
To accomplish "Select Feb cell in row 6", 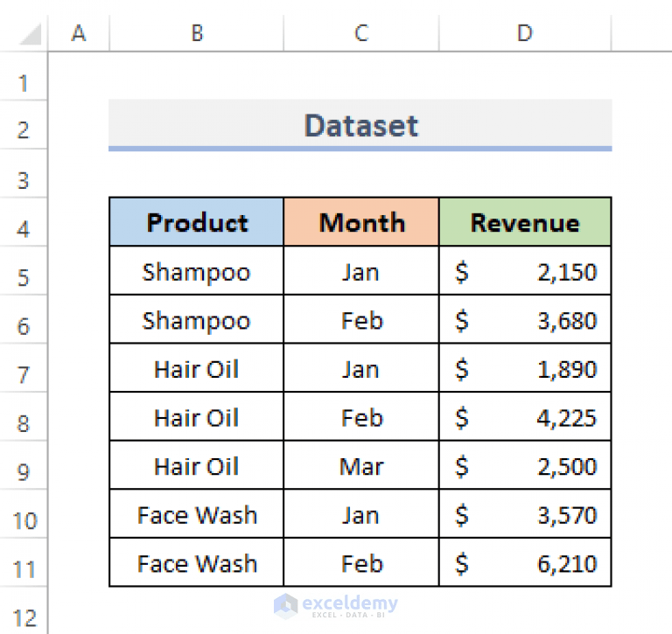I will (361, 319).
